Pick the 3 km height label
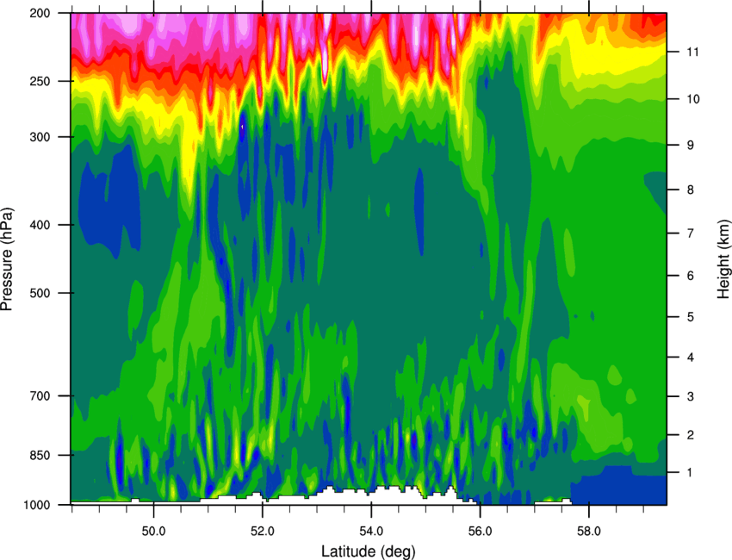 [691, 396]
